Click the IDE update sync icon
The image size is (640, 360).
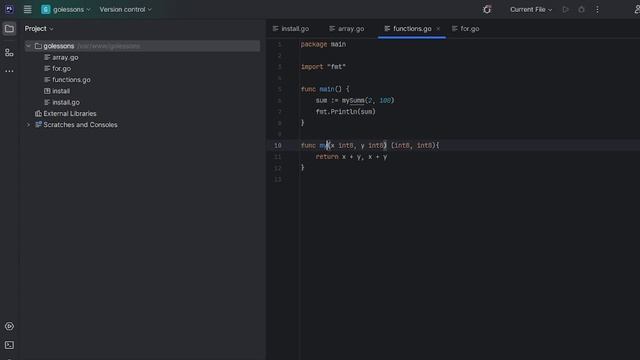(487, 9)
